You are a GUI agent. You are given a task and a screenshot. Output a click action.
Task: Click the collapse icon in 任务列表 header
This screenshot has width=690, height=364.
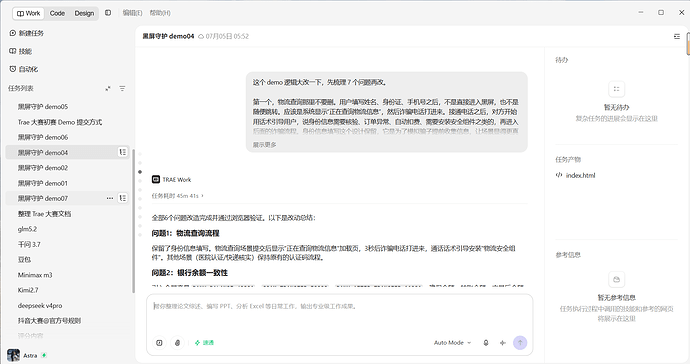(x=108, y=88)
